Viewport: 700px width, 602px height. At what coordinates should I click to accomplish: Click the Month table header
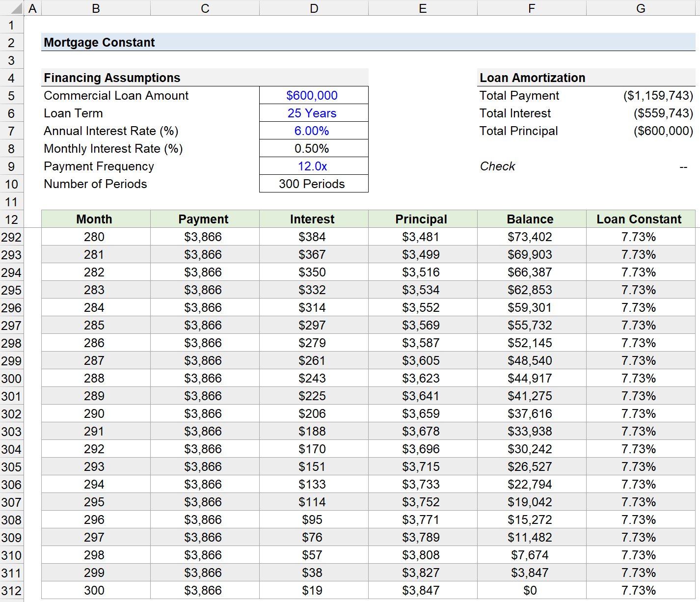96,219
